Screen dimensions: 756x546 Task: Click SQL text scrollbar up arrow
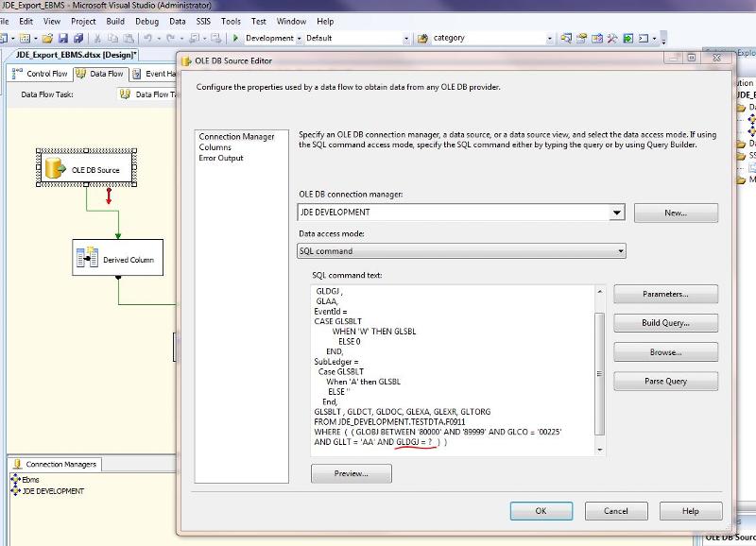pyautogui.click(x=599, y=292)
